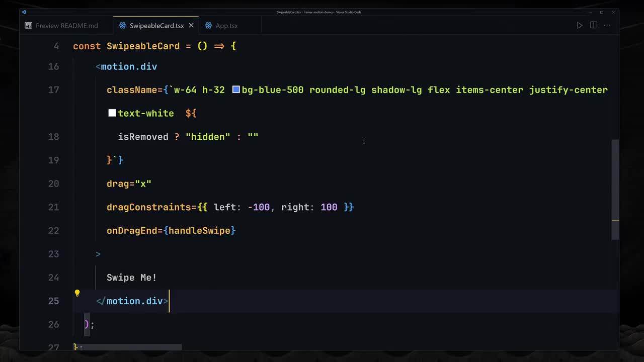
Task: Click the isRemoved variable
Action: 143,137
